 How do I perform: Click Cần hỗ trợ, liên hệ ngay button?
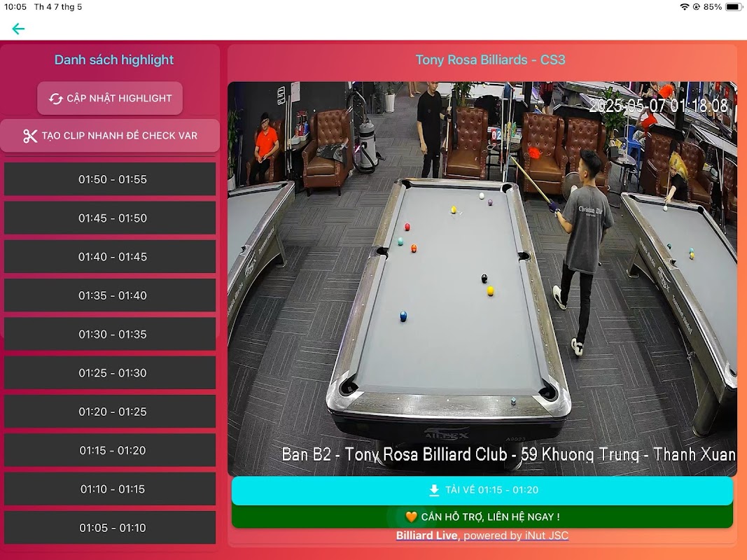(x=482, y=517)
